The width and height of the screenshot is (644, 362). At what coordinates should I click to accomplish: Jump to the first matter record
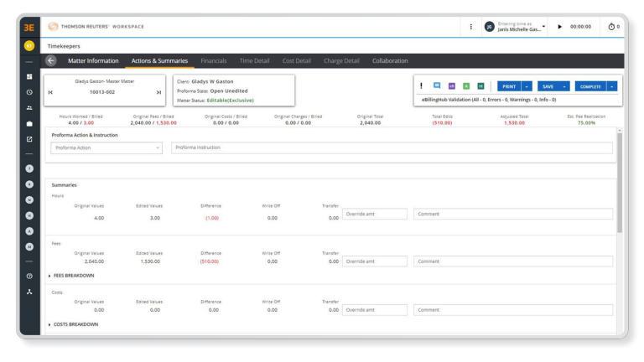tap(51, 92)
